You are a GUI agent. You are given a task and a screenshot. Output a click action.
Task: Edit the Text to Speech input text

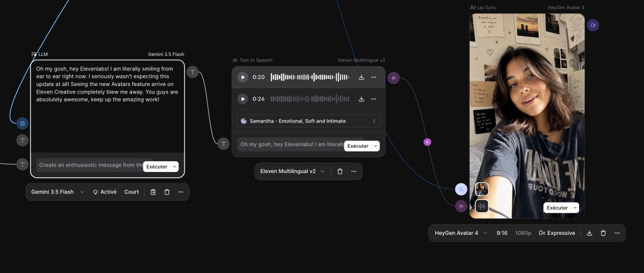[290, 144]
